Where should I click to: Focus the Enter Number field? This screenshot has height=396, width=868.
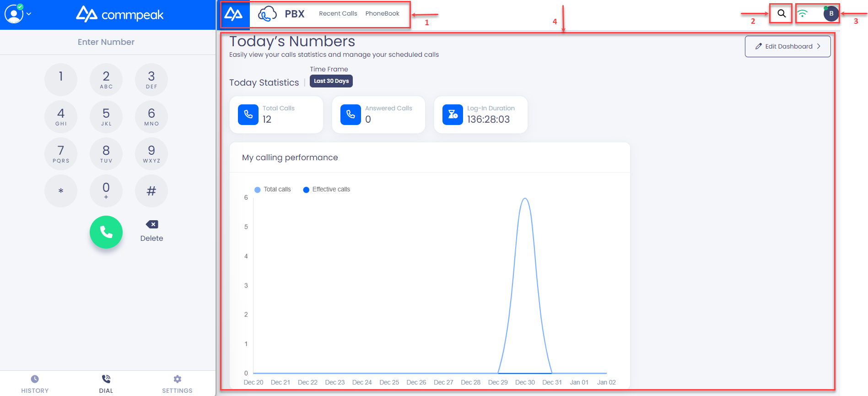pos(106,42)
